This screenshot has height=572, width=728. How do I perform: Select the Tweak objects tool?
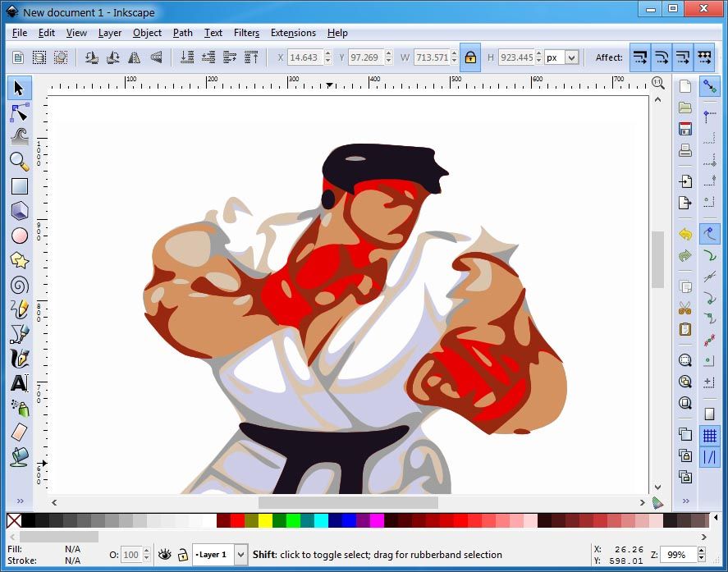19,137
